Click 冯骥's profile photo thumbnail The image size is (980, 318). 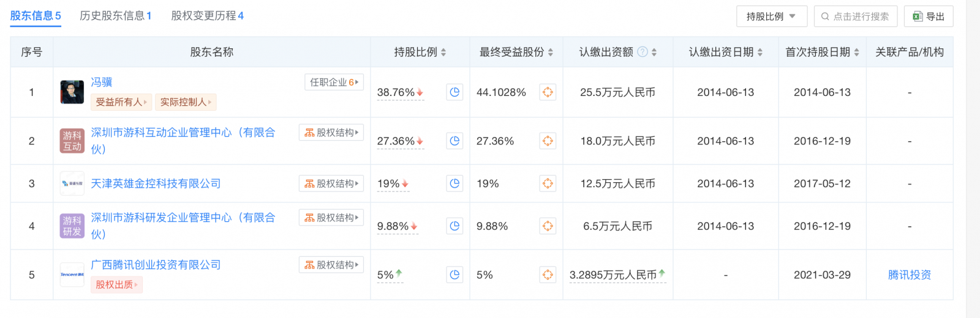pos(72,92)
